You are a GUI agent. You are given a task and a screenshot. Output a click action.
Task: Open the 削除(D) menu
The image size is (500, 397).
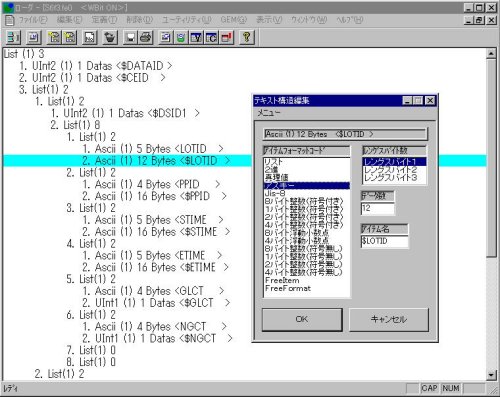point(140,20)
